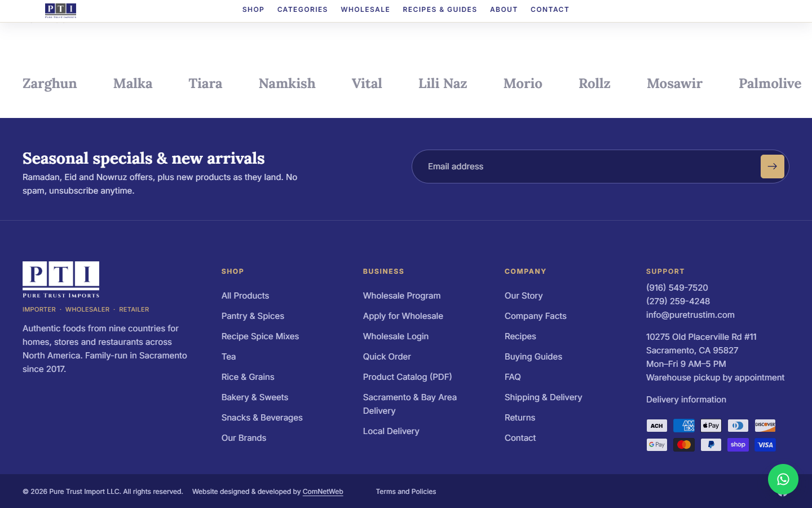Call (279) 259-4248 phone link
Screen dimensions: 812x508
(x=678, y=301)
